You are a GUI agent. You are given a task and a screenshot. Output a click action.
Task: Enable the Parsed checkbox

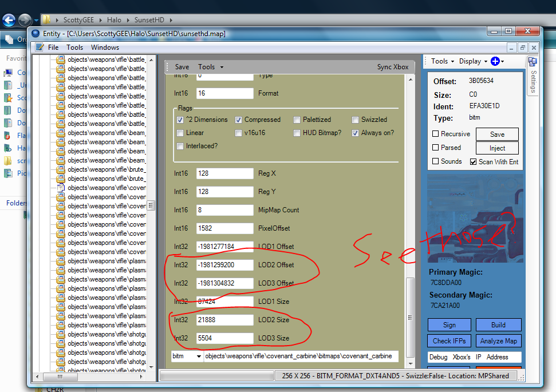pyautogui.click(x=435, y=148)
